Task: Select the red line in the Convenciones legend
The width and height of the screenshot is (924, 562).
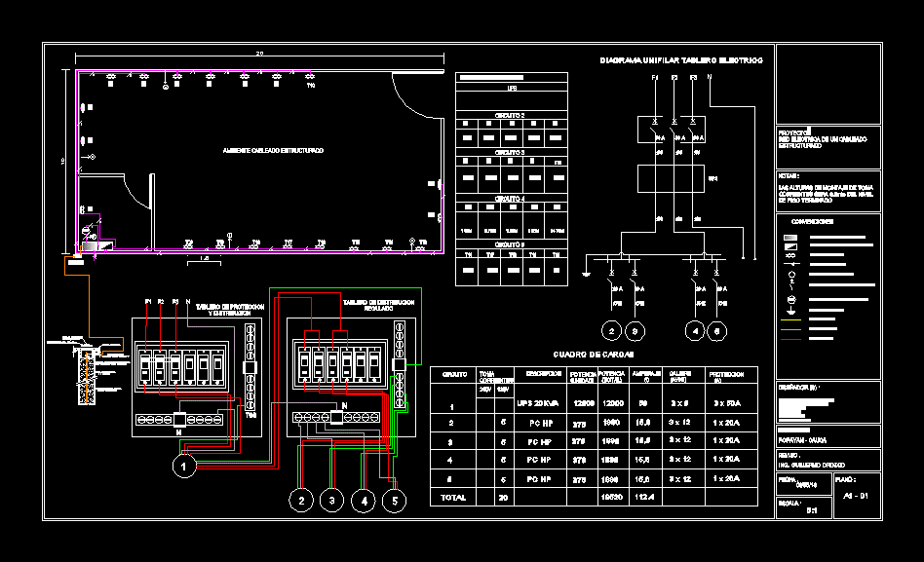Action: 791,339
